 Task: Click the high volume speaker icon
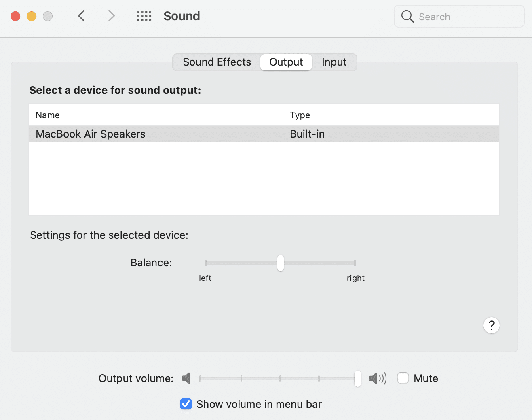click(x=377, y=378)
